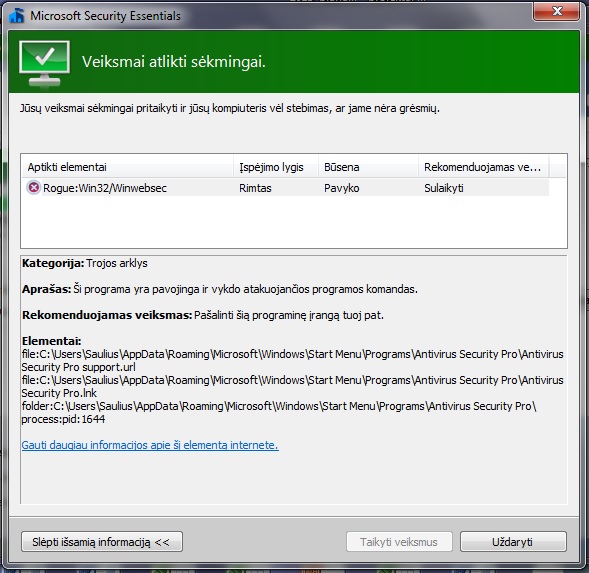
Task: Click the Pavyko status cell
Action: pos(341,188)
